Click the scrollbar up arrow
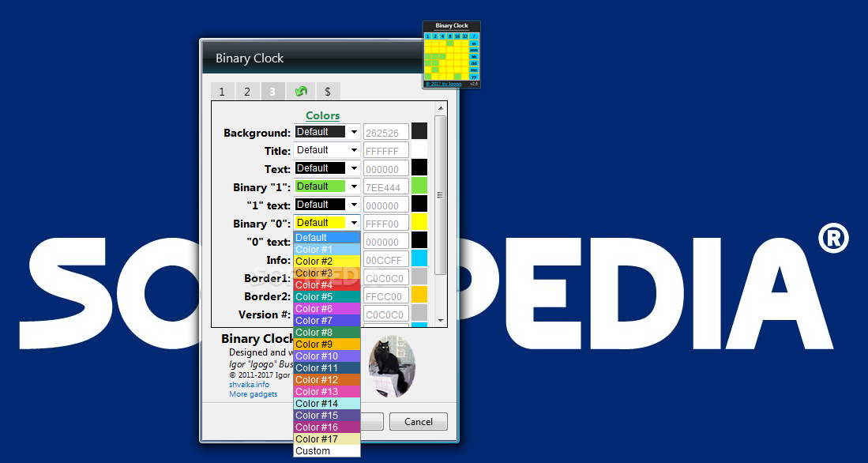868x463 pixels. (x=441, y=108)
